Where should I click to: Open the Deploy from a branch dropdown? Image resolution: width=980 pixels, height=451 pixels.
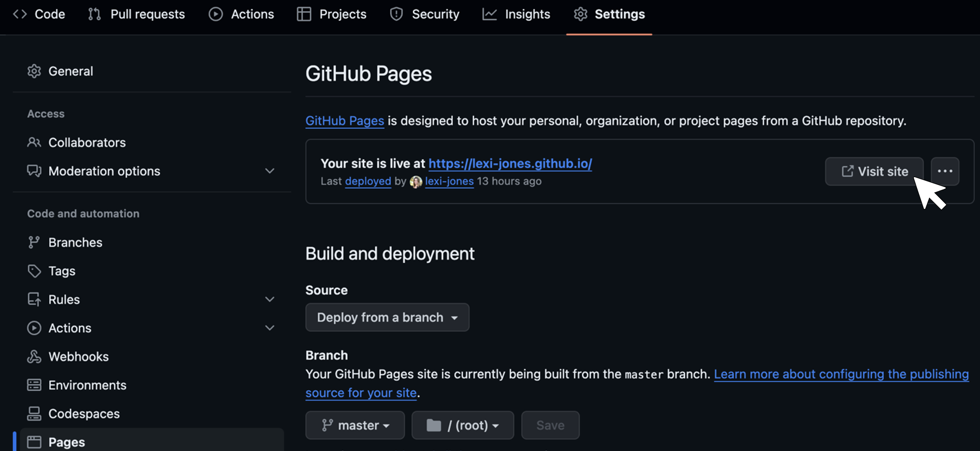387,317
